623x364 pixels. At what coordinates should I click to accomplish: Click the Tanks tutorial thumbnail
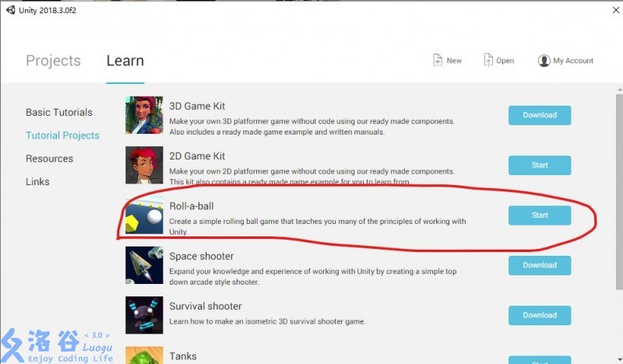[144, 355]
